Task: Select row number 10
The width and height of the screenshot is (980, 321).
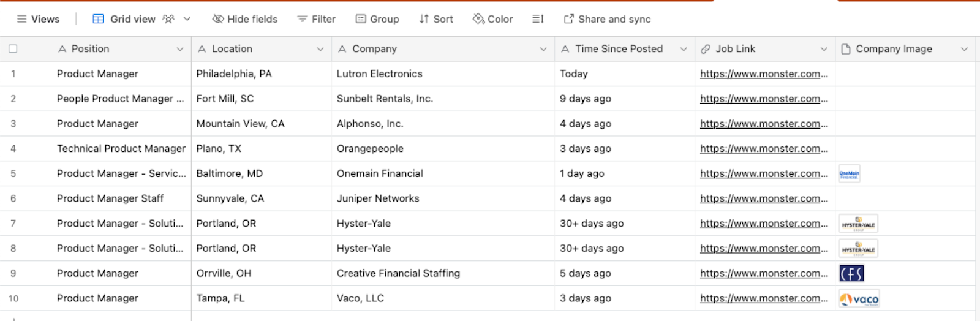Action: coord(13,298)
